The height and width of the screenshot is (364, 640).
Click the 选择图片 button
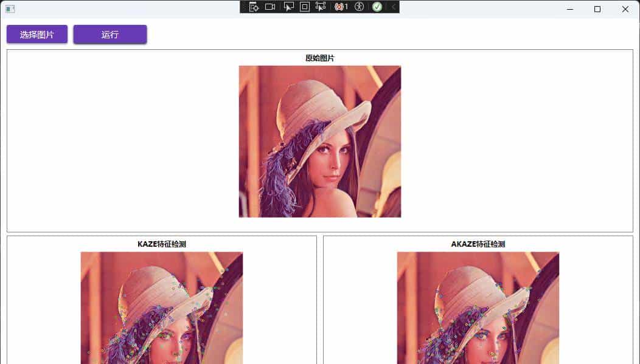coord(37,35)
